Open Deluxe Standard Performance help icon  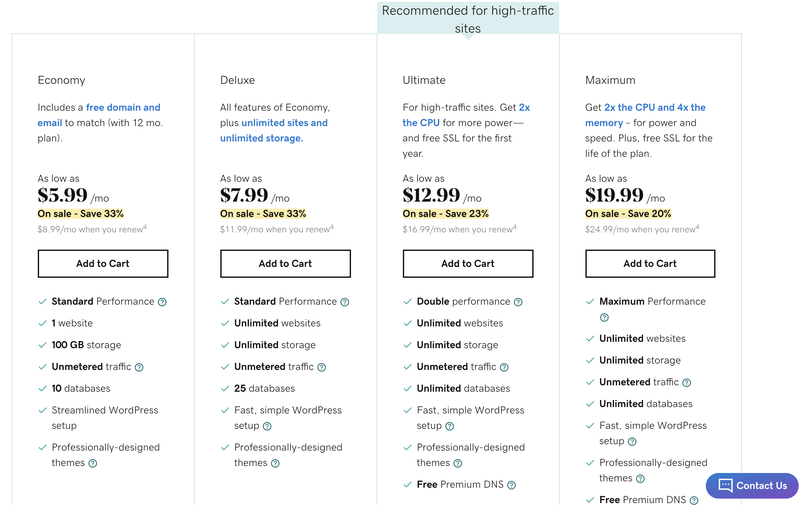[345, 302]
